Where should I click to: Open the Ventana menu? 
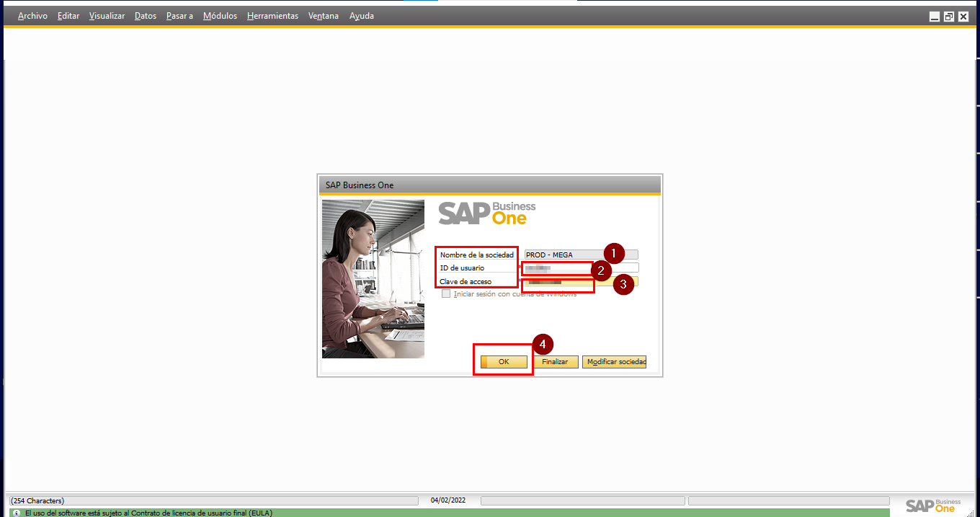(323, 16)
